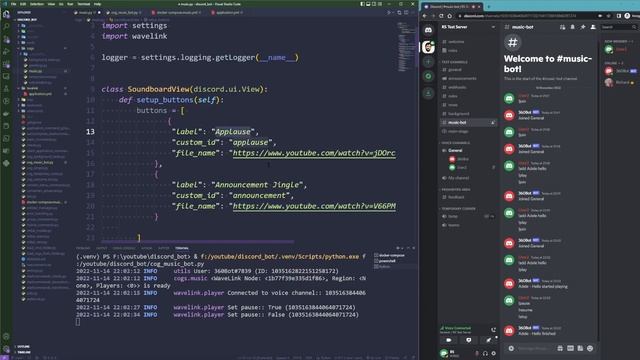The height and width of the screenshot is (360, 640).
Task: Bookmark the page with the star icon
Action: pos(608,16)
